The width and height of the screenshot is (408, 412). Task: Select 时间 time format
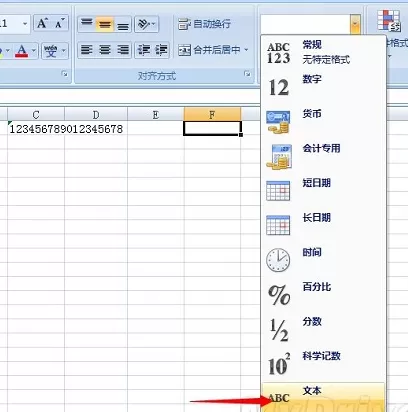tap(323, 261)
